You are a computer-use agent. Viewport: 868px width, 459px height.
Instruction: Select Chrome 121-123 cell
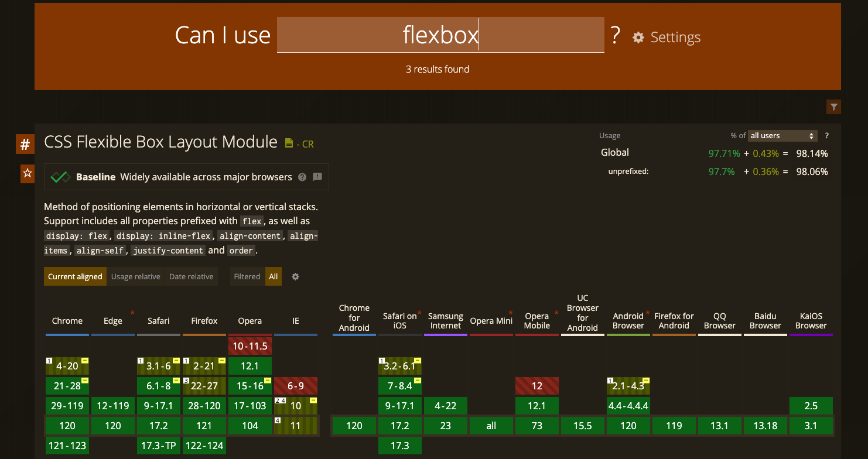point(67,446)
